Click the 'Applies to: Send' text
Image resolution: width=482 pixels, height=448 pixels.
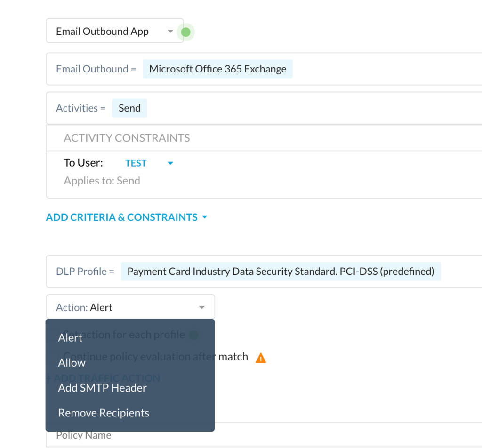102,181
